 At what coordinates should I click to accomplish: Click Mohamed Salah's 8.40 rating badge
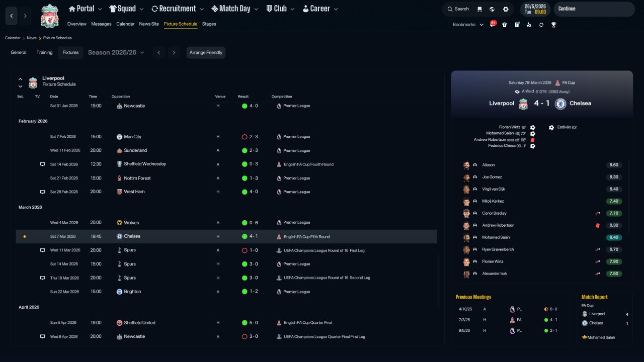pyautogui.click(x=614, y=237)
